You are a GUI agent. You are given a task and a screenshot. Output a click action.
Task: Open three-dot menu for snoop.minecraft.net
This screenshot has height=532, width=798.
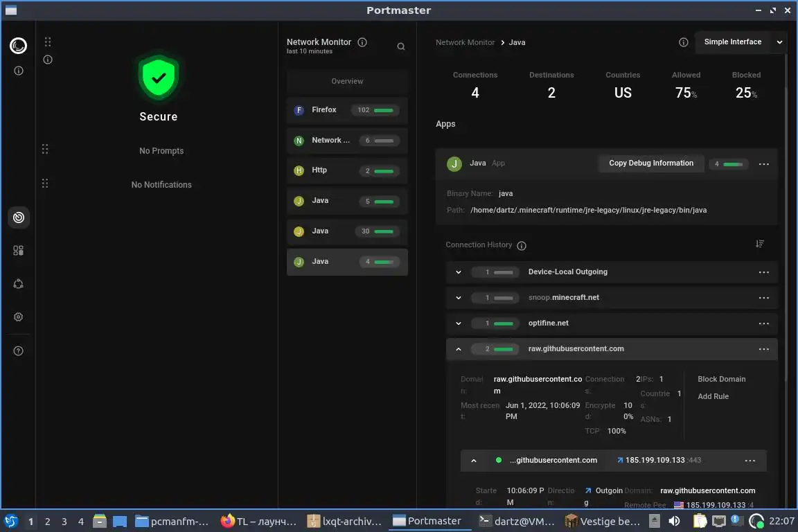click(764, 298)
